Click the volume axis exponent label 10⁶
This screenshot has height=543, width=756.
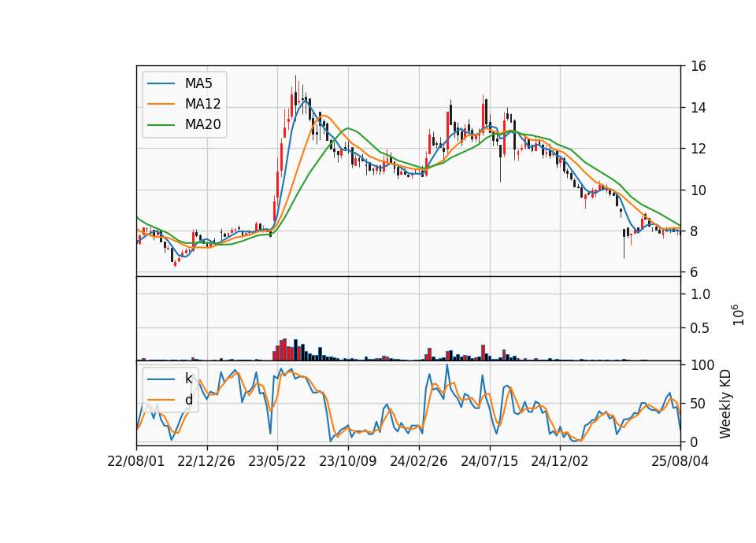[738, 315]
